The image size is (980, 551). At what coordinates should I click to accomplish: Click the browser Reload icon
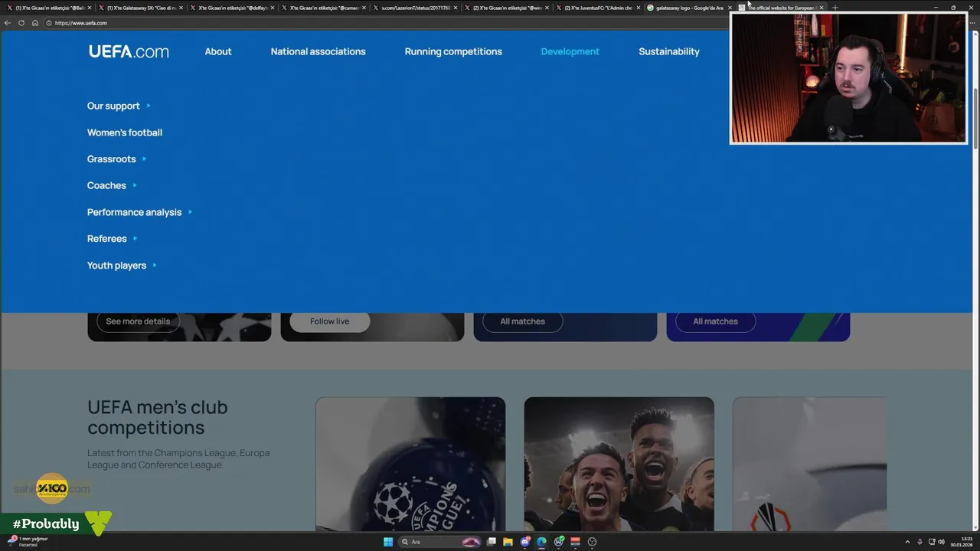click(x=21, y=23)
